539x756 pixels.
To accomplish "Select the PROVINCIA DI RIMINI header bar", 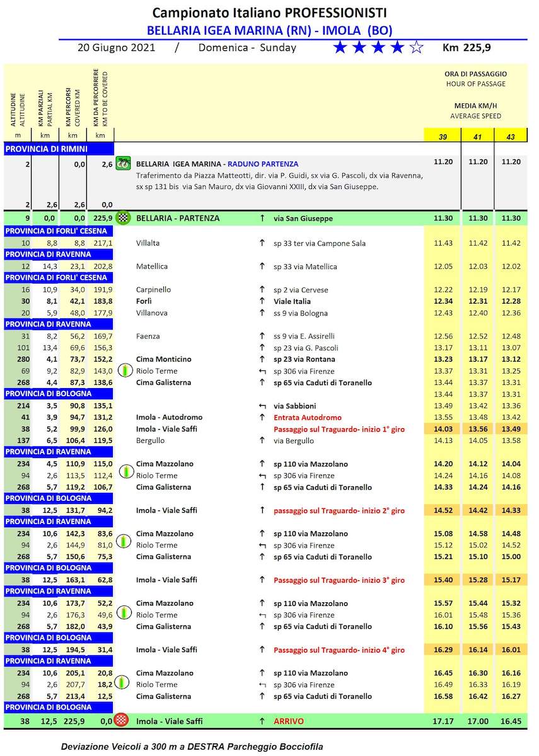I will point(59,149).
